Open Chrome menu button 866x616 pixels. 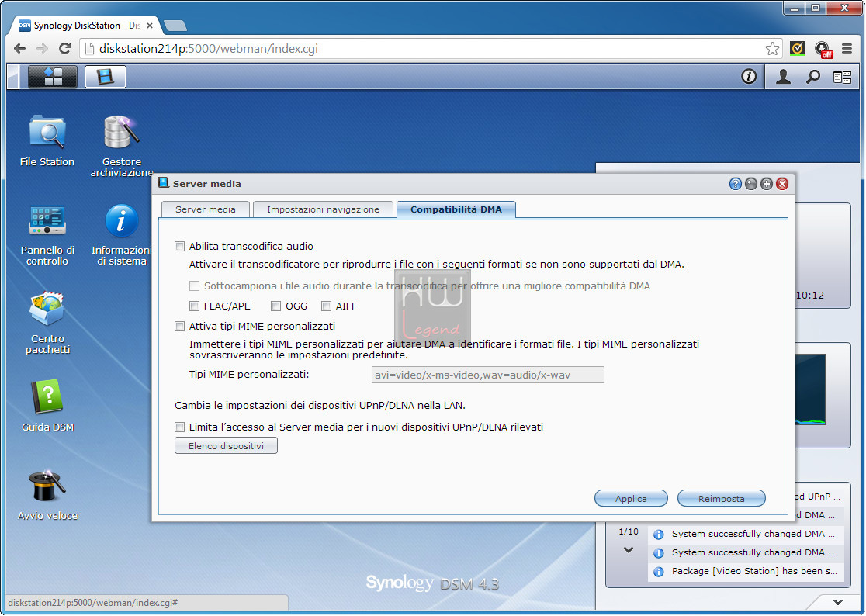pyautogui.click(x=847, y=49)
